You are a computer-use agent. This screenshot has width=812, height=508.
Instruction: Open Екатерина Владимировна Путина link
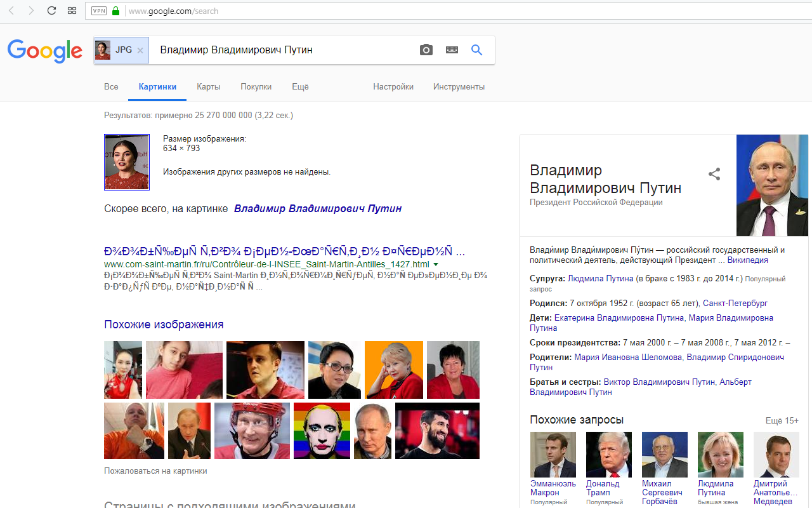(x=620, y=318)
